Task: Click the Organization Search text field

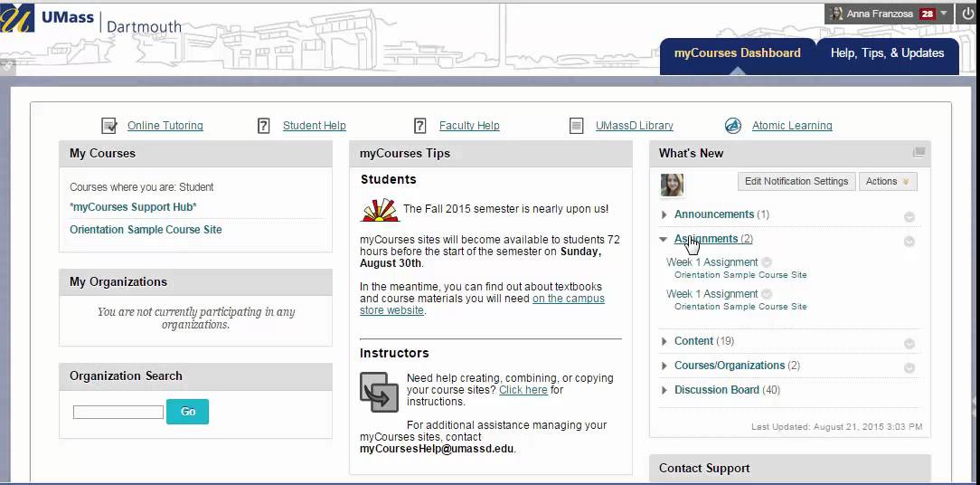Action: click(118, 413)
